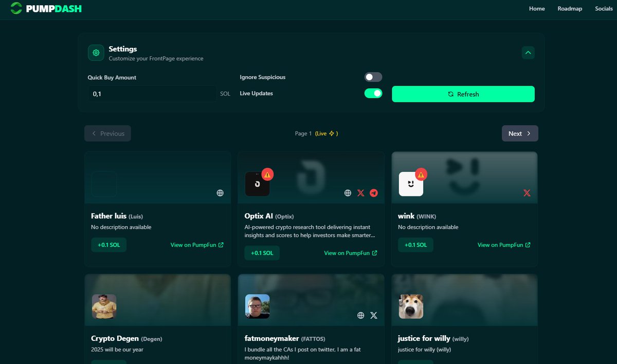Image resolution: width=617 pixels, height=364 pixels.
Task: Select Roadmap in the navigation bar
Action: 570,9
